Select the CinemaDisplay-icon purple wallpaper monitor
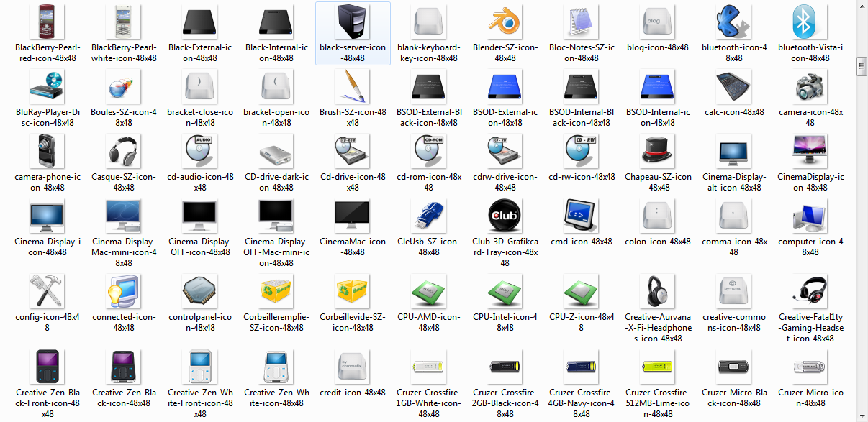 (810, 151)
